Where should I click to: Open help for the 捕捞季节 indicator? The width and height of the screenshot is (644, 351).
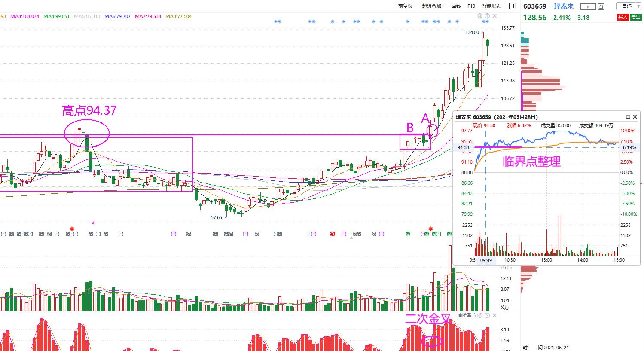click(x=487, y=315)
